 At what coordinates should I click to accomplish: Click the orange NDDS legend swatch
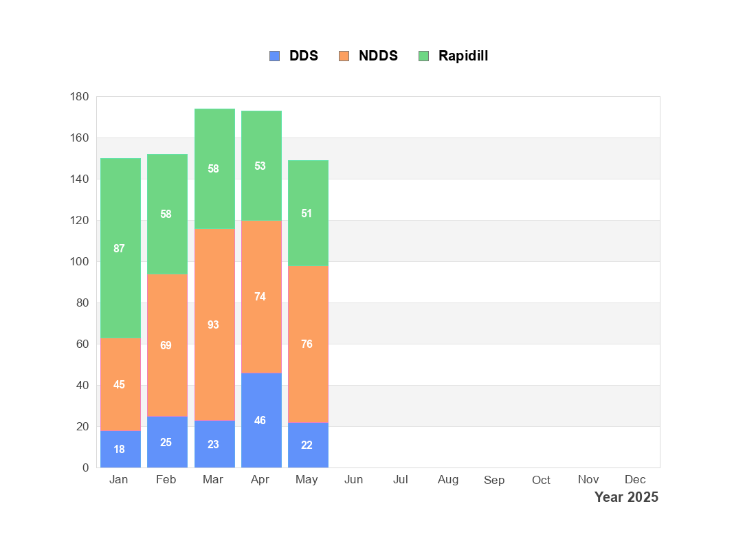point(344,56)
